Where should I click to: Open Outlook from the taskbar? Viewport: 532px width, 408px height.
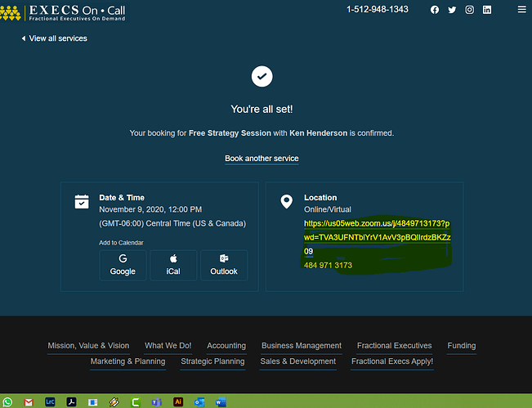click(199, 402)
